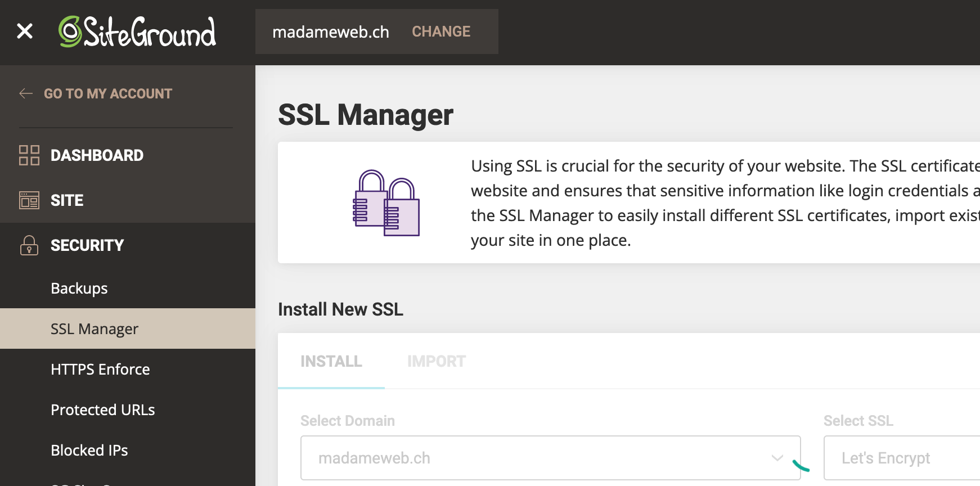Click the back arrow beside Go To My Account
980x486 pixels.
26,93
